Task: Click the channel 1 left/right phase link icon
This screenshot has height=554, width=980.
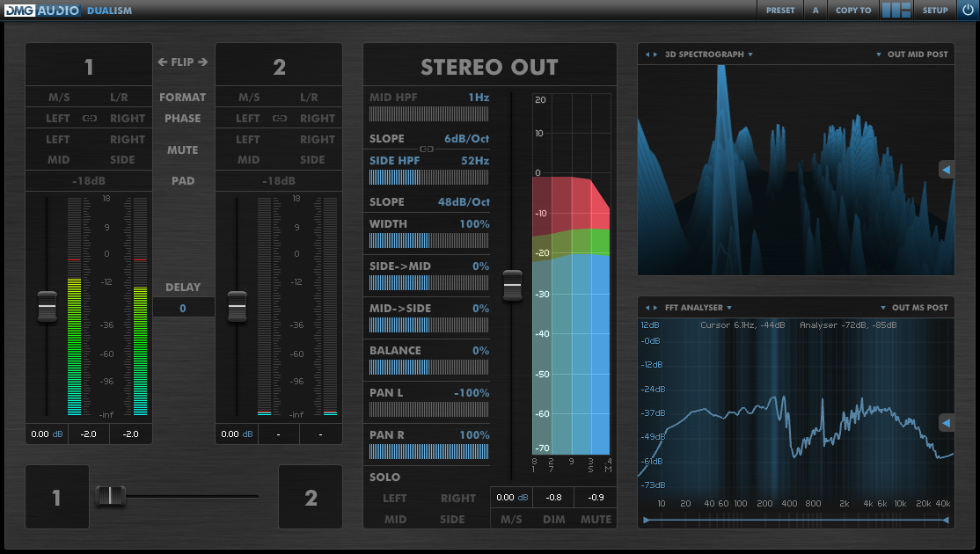Action: pyautogui.click(x=89, y=118)
